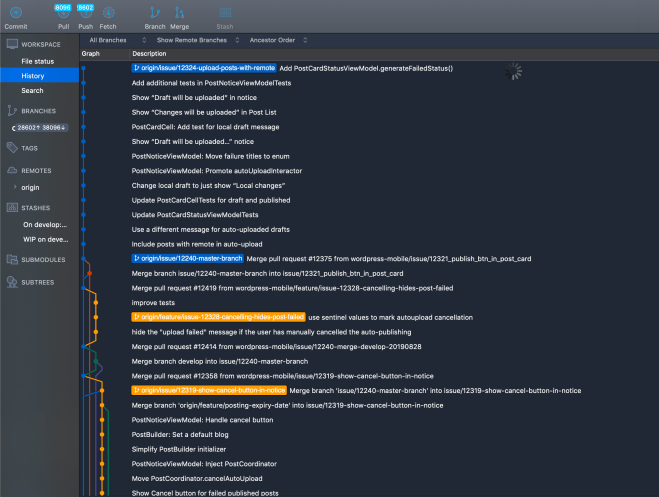This screenshot has height=497, width=659.
Task: Open Search in the Workspace sidebar
Action: pos(33,90)
